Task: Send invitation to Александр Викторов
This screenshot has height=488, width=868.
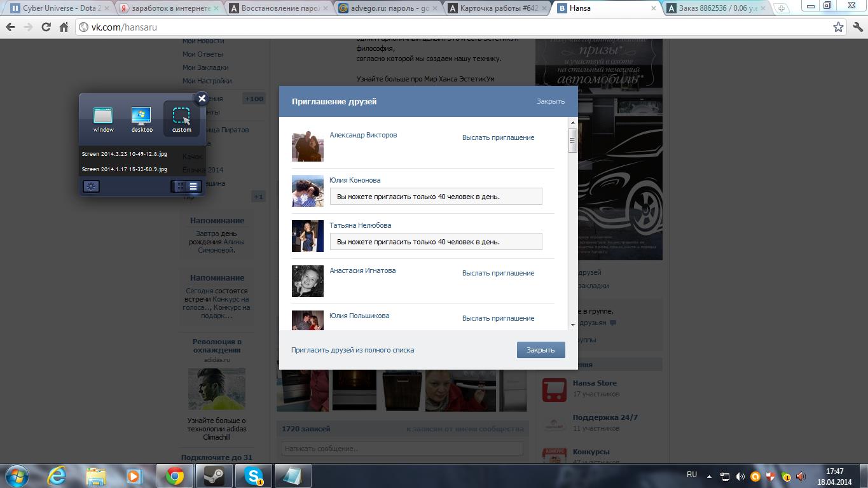Action: coord(498,137)
